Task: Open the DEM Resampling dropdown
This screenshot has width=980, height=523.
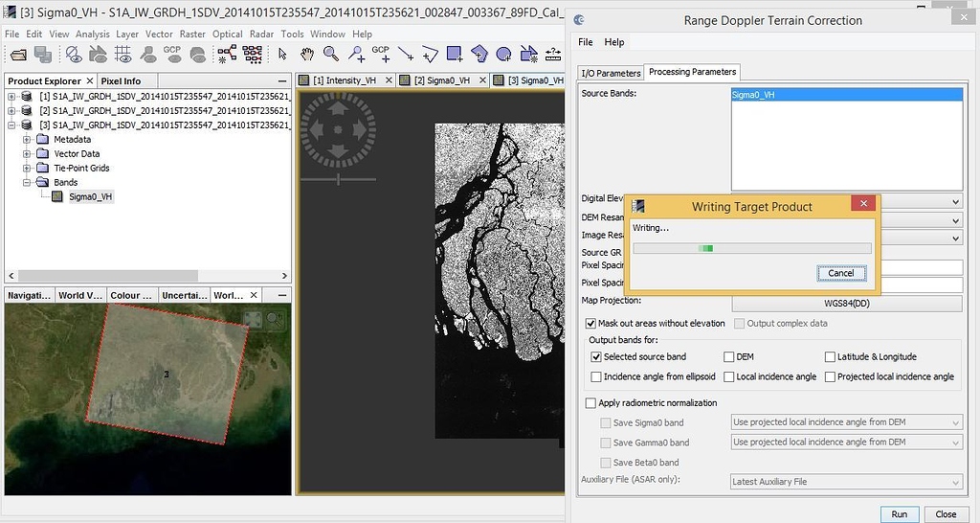Action: (956, 220)
